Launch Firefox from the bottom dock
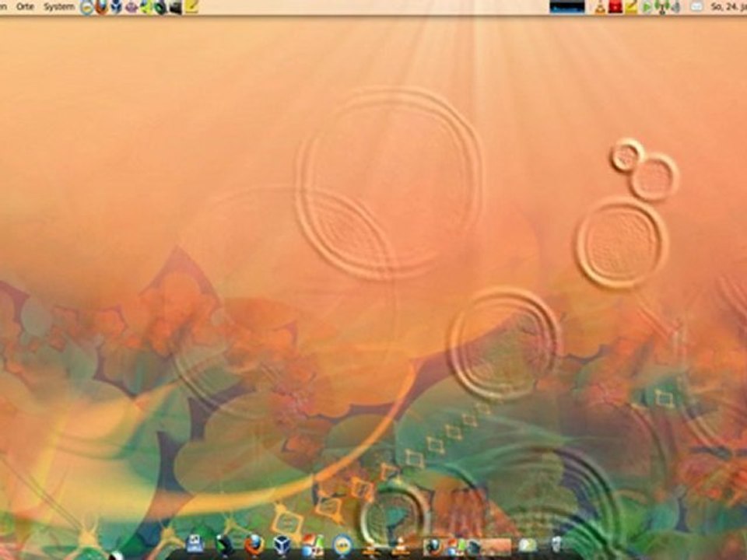Viewport: 747px width, 560px height. click(254, 545)
